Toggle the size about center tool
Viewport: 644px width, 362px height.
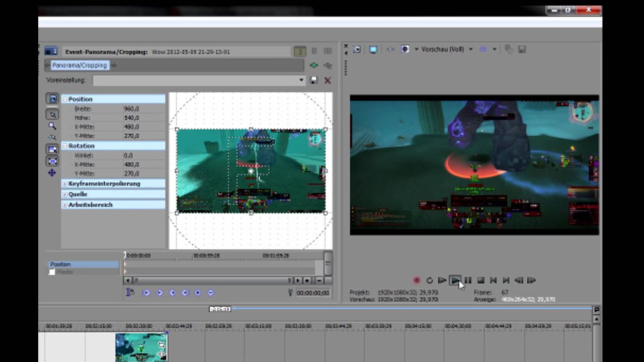[52, 161]
